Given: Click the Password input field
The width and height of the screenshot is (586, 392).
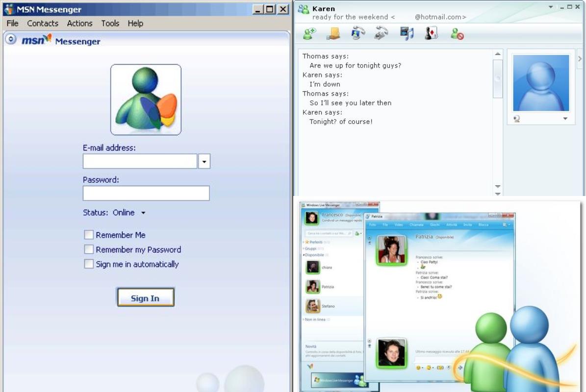Looking at the screenshot, I should tap(146, 193).
